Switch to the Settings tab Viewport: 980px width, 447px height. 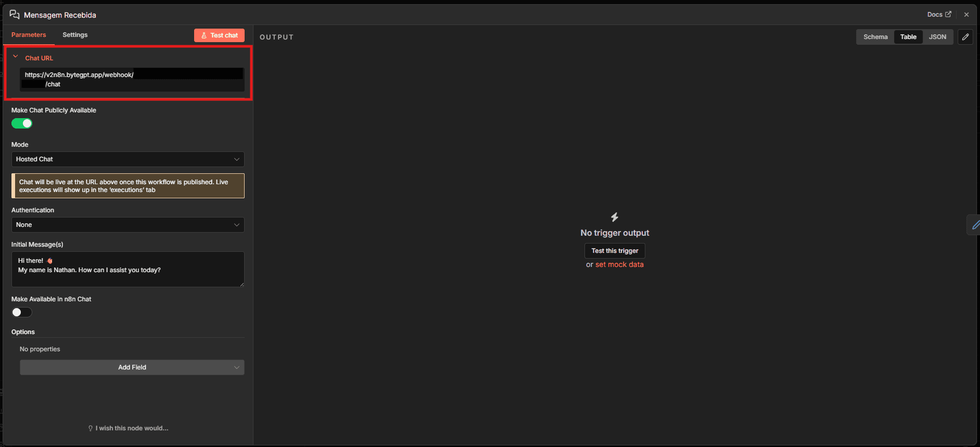(75, 35)
